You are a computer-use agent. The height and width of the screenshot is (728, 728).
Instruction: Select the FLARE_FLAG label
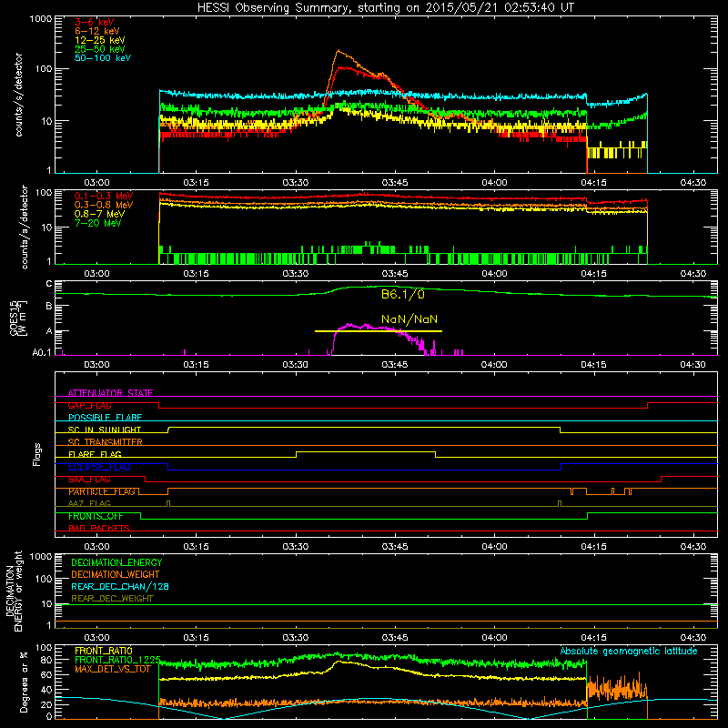(95, 454)
